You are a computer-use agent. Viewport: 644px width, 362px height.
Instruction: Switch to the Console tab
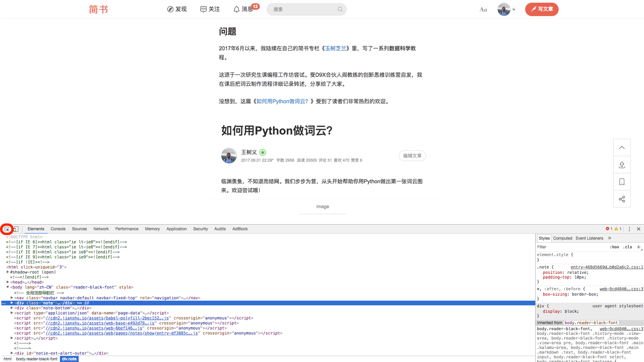(58, 229)
